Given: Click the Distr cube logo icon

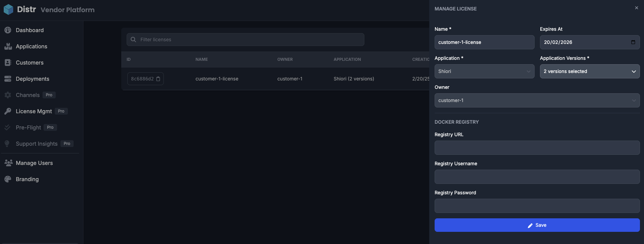Looking at the screenshot, I should (x=8, y=9).
